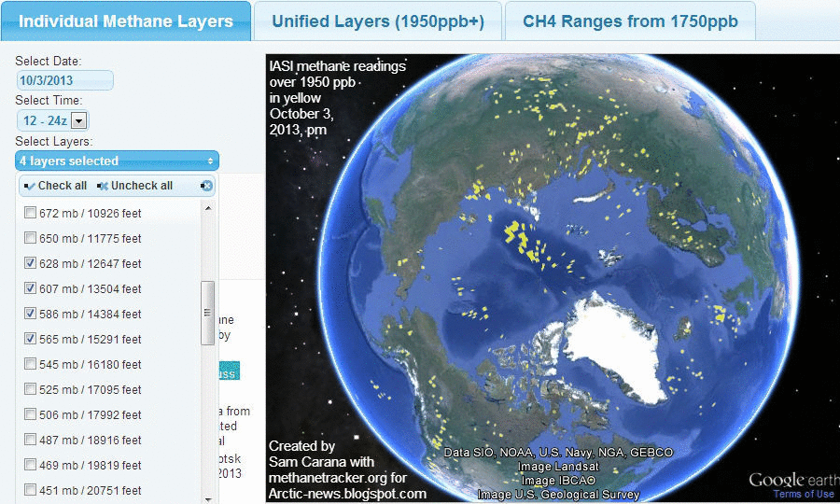Click the layer list scrollbar up arrow
Screen dimensions: 840x504
pyautogui.click(x=208, y=208)
